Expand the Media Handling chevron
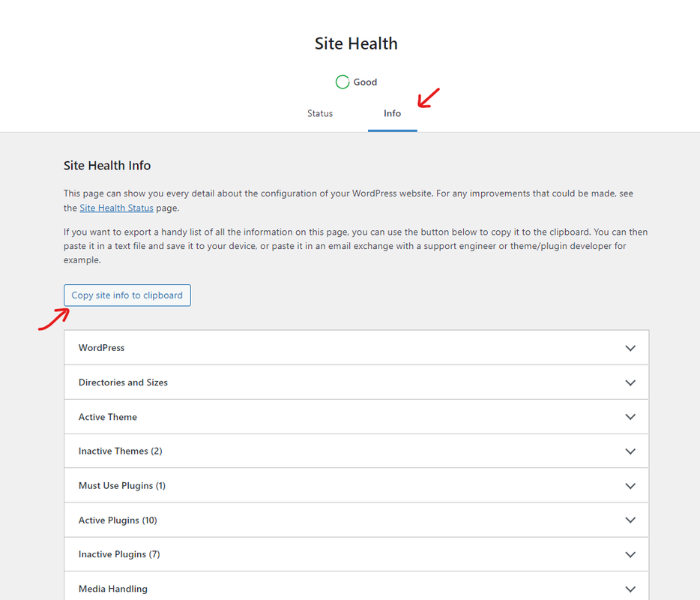Screen dimensions: 700x600 pos(630,589)
